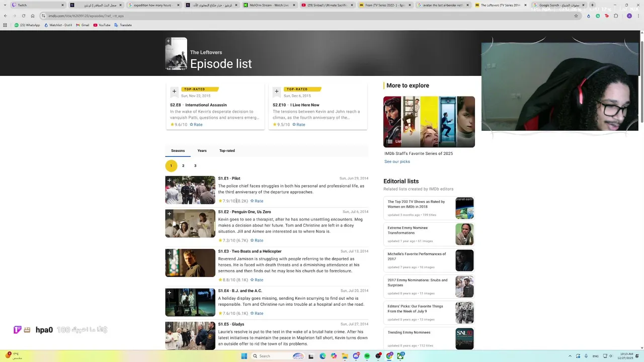This screenshot has width=644, height=362.
Task: Switch to the Top-rated tab
Action: click(x=227, y=151)
